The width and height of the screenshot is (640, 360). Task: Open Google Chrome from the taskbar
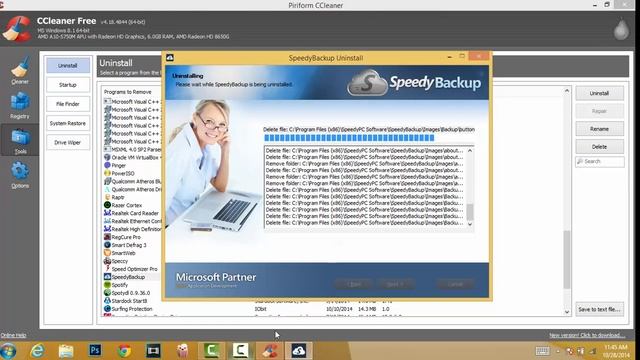124,351
